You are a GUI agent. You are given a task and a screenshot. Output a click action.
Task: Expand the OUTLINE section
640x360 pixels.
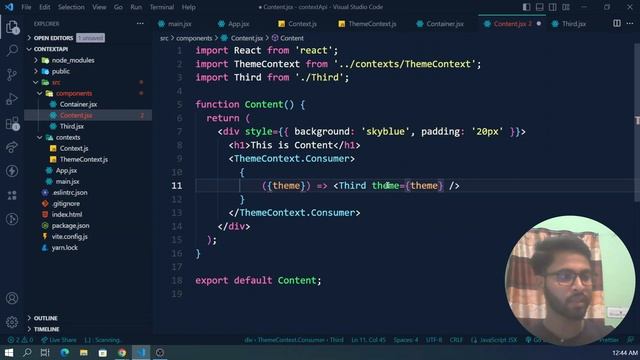tap(45, 318)
